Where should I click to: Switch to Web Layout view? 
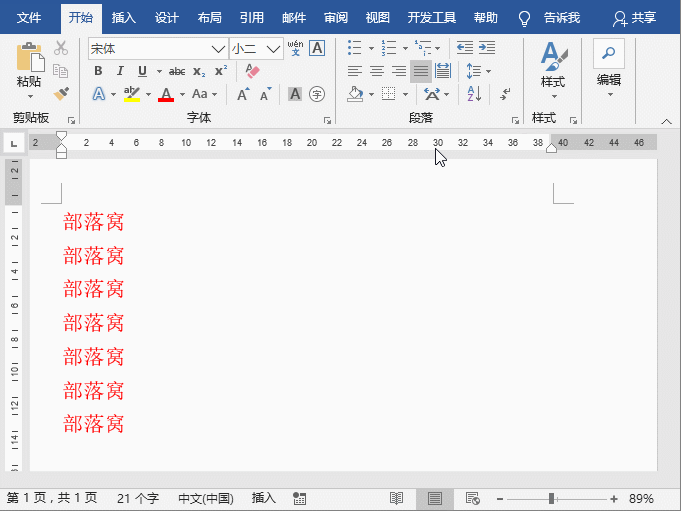[x=473, y=498]
